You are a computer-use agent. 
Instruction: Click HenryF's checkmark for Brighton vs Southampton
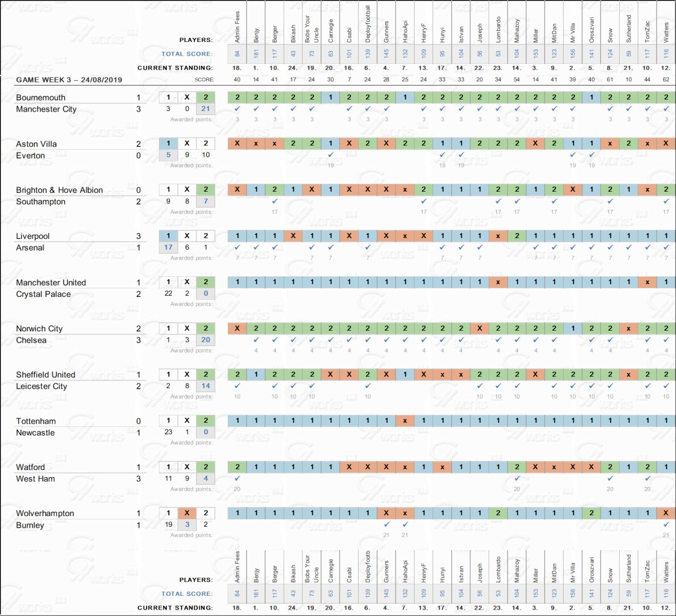424,201
